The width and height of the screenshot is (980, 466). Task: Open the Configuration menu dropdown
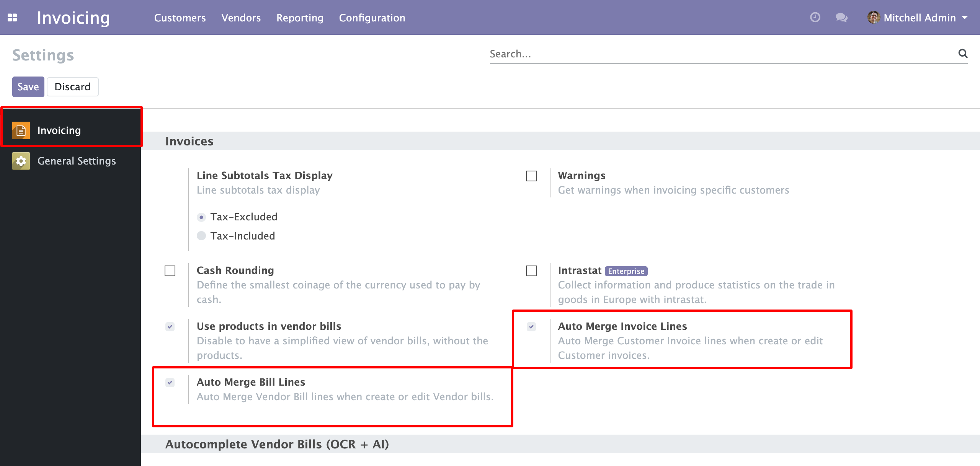click(x=372, y=18)
